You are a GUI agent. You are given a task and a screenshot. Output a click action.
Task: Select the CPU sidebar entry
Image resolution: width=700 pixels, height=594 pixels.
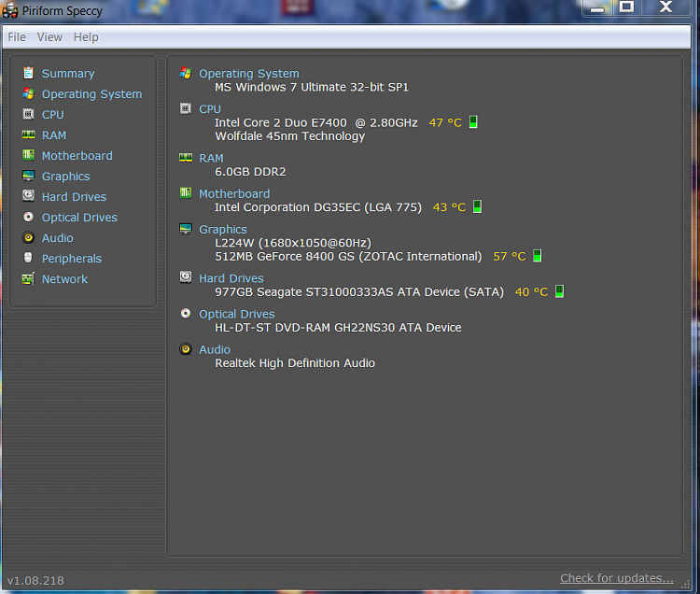coord(52,114)
